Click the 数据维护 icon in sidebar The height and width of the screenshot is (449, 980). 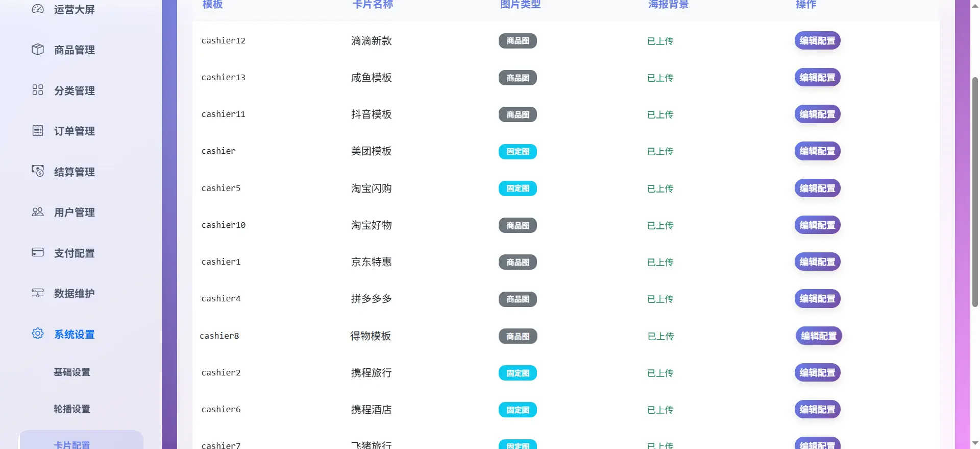tap(37, 293)
